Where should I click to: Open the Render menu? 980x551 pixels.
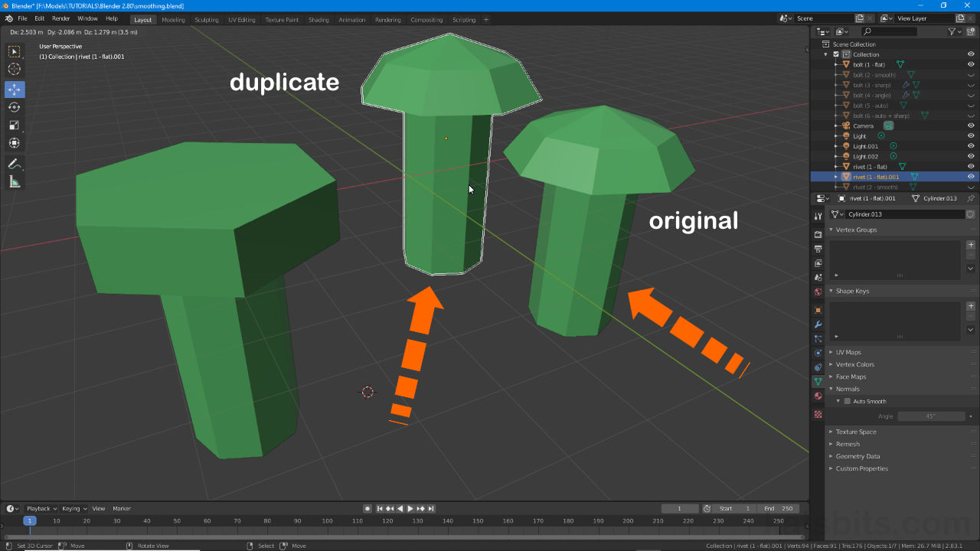[x=61, y=18]
